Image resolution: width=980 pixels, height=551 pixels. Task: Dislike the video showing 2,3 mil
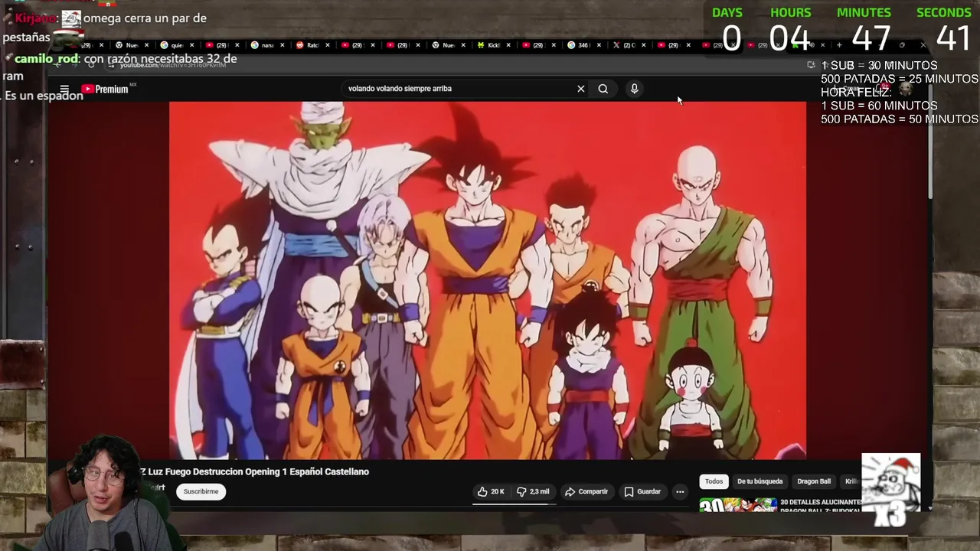coord(534,491)
